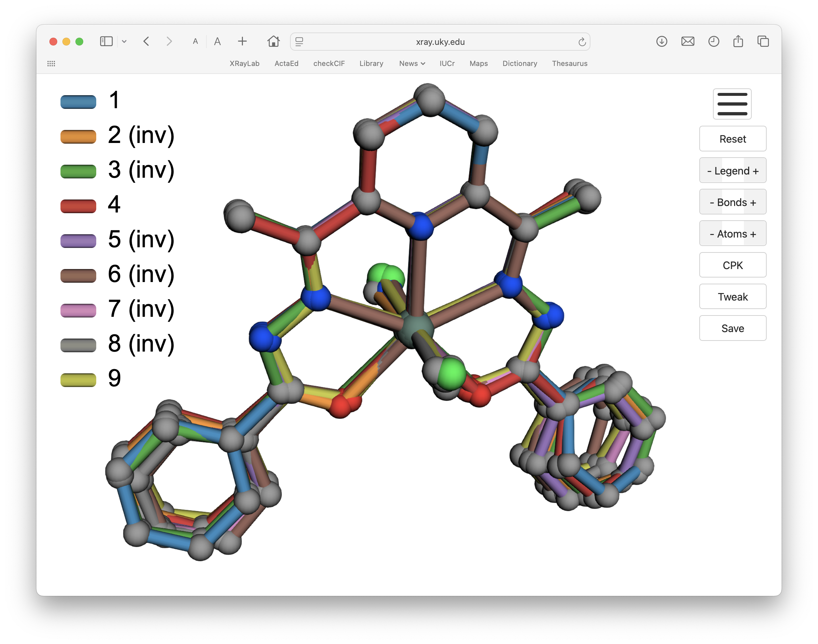The width and height of the screenshot is (818, 644).
Task: Save the overlay image
Action: (732, 328)
